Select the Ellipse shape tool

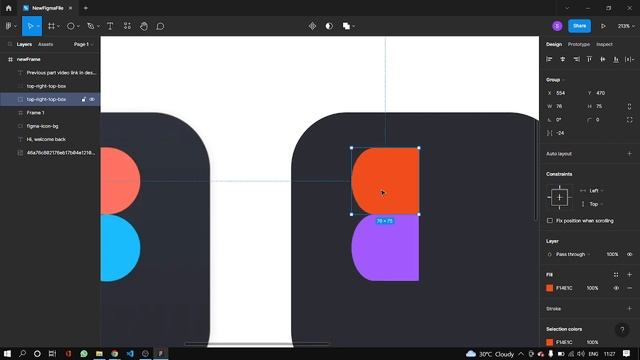71,26
